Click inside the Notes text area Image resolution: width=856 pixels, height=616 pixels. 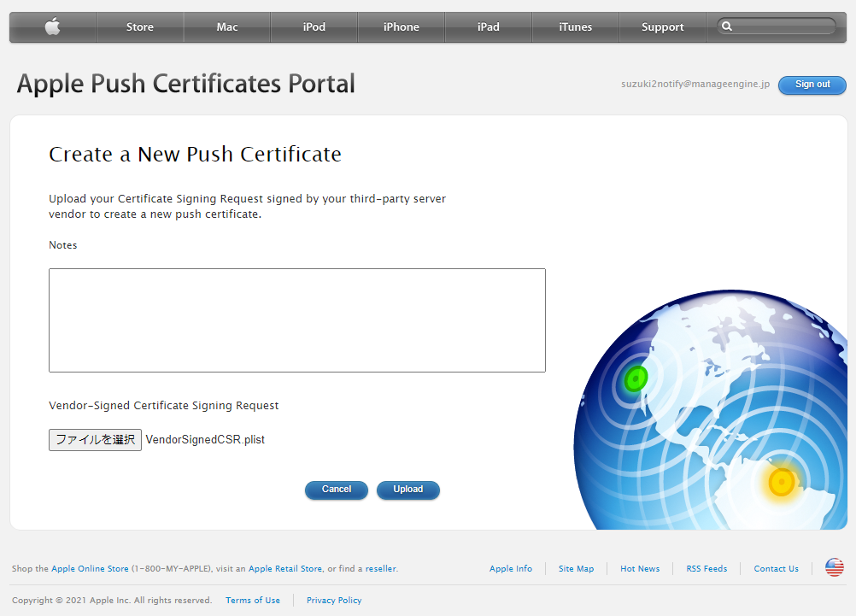point(296,320)
